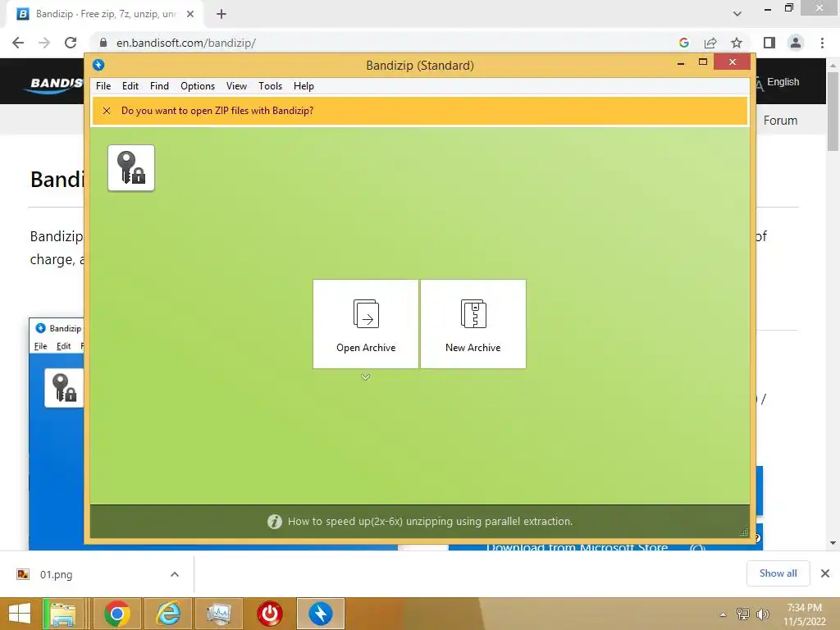Click the Open Archive tile
This screenshot has width=840, height=630.
365,323
